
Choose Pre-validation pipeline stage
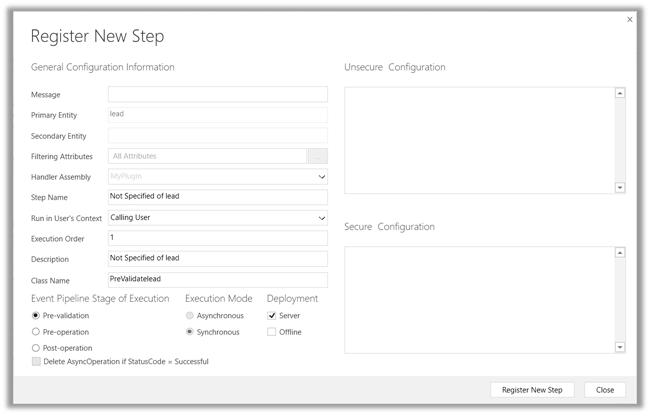click(36, 315)
